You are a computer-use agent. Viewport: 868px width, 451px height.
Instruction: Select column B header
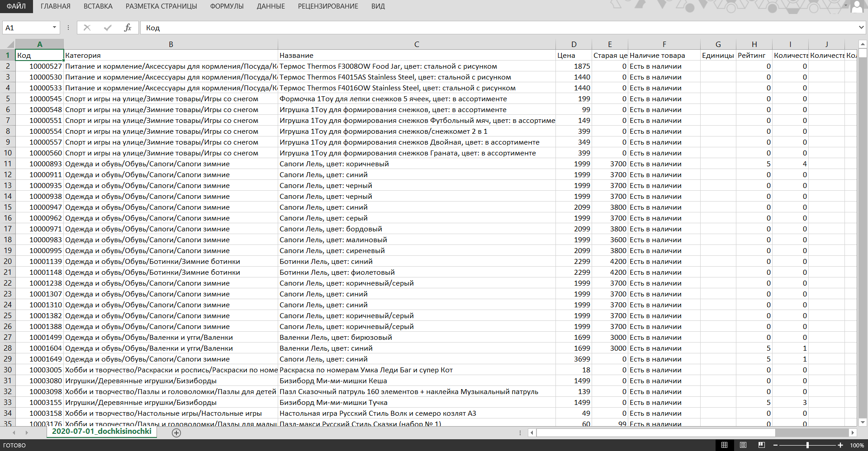[171, 44]
